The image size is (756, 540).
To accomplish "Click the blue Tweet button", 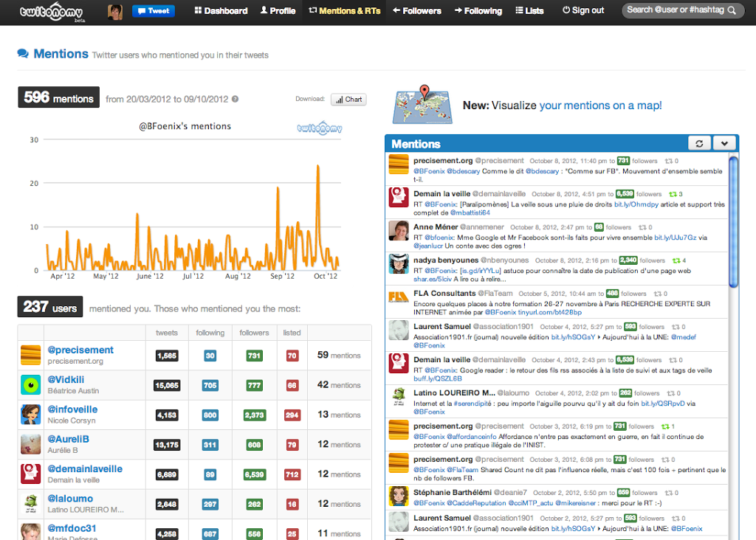I will 154,10.
